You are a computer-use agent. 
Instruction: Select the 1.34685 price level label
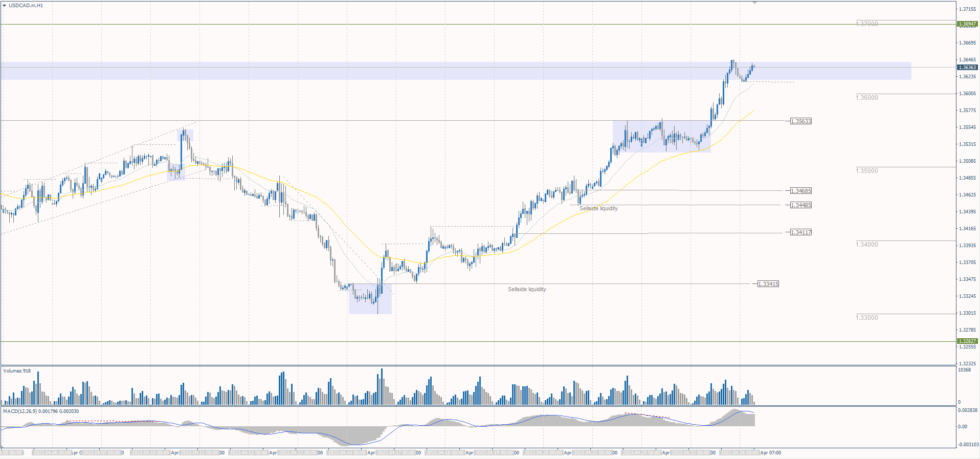coord(801,191)
